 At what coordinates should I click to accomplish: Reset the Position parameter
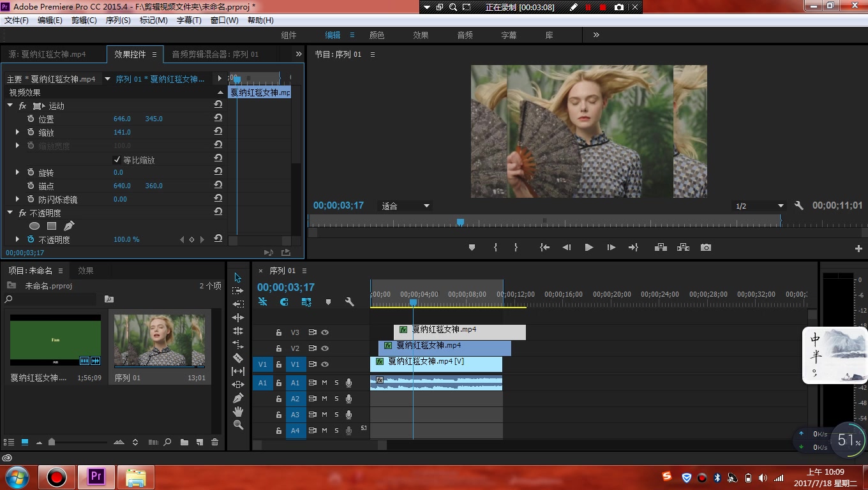click(x=218, y=119)
